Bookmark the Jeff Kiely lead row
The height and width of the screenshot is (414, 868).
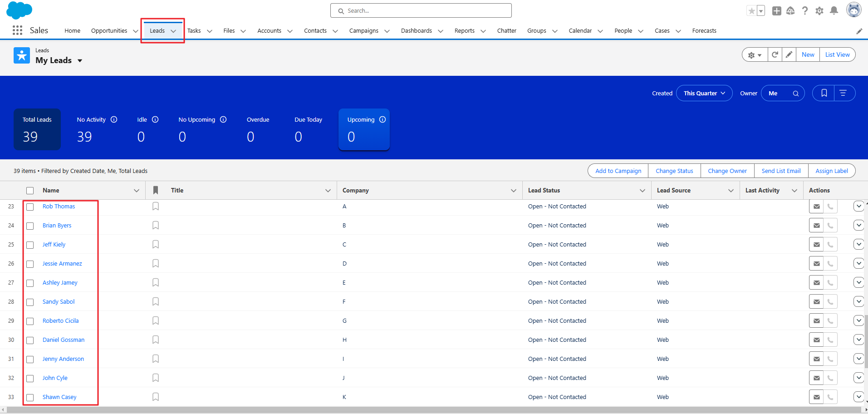point(156,245)
